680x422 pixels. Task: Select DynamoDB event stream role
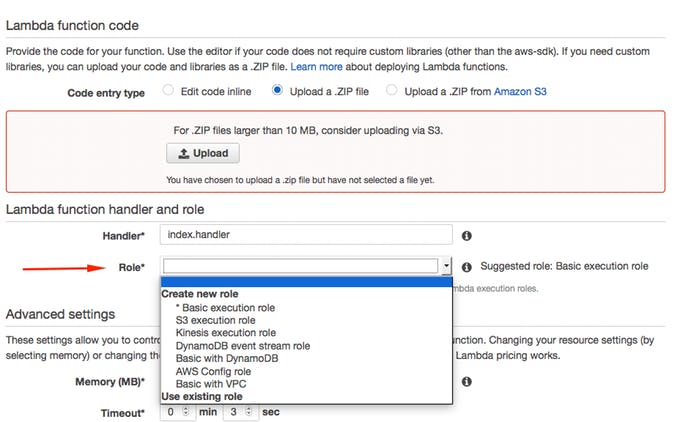242,346
